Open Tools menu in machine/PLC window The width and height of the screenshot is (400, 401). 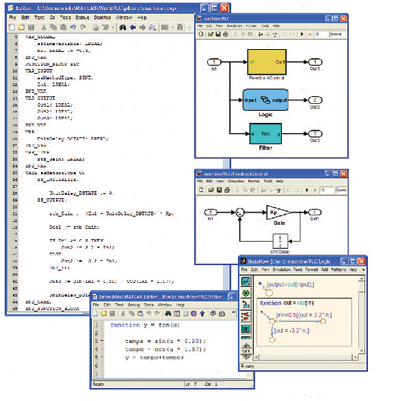point(265,26)
